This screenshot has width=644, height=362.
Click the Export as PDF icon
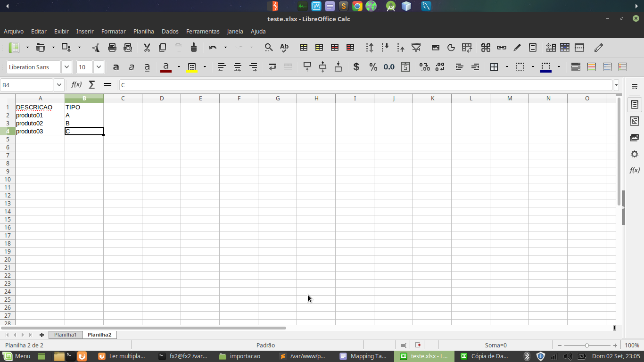point(96,48)
